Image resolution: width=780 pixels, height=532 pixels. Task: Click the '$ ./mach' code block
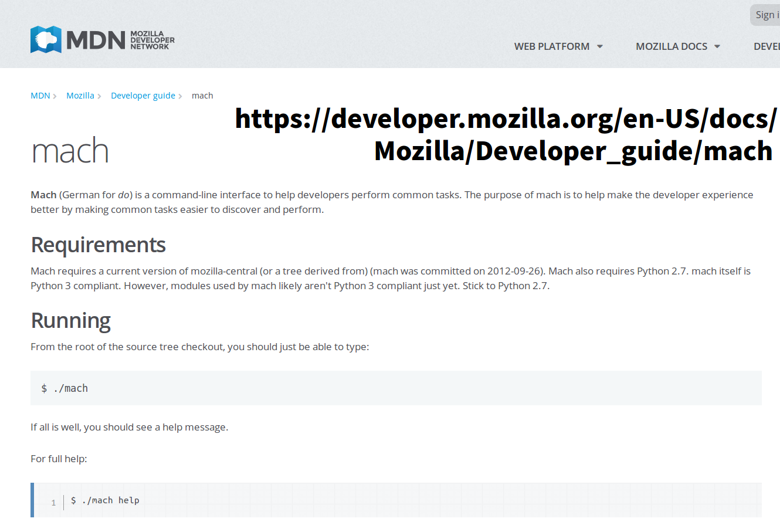click(x=396, y=388)
